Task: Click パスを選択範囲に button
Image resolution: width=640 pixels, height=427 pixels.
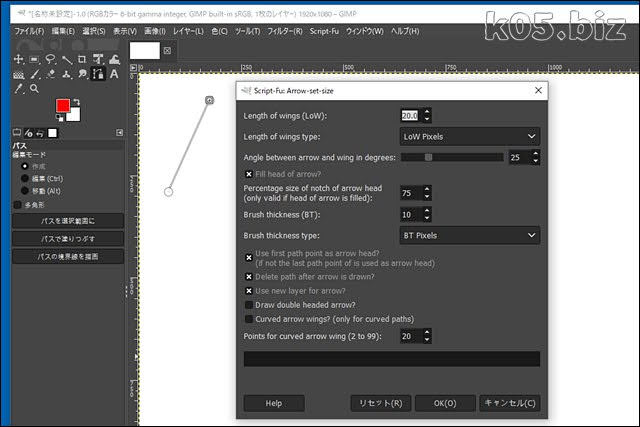Action: click(x=68, y=221)
